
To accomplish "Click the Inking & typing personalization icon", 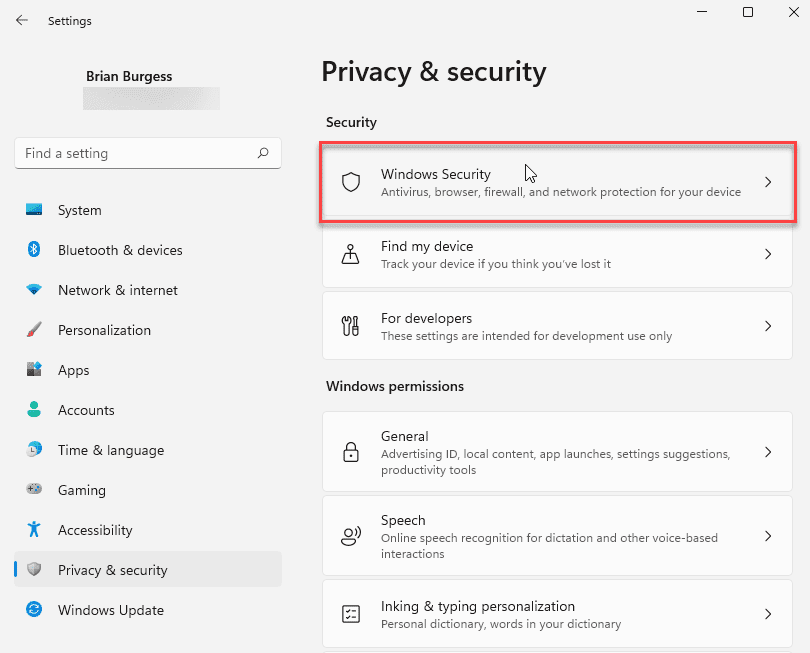I will pyautogui.click(x=350, y=614).
